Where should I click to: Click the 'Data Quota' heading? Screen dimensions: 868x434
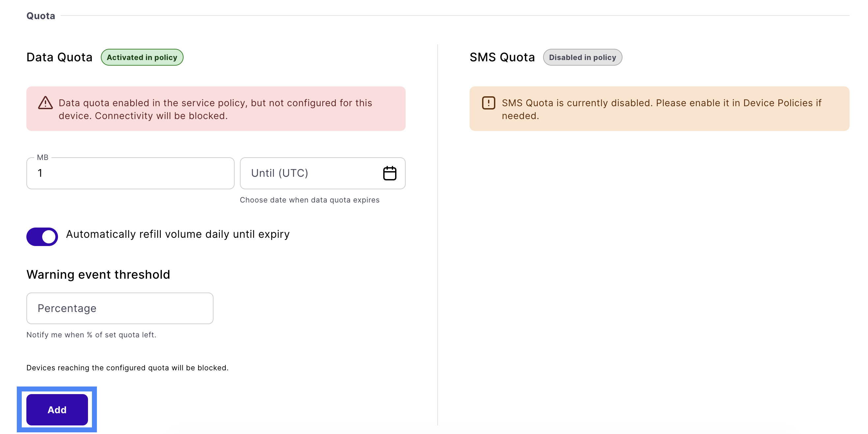pyautogui.click(x=59, y=57)
